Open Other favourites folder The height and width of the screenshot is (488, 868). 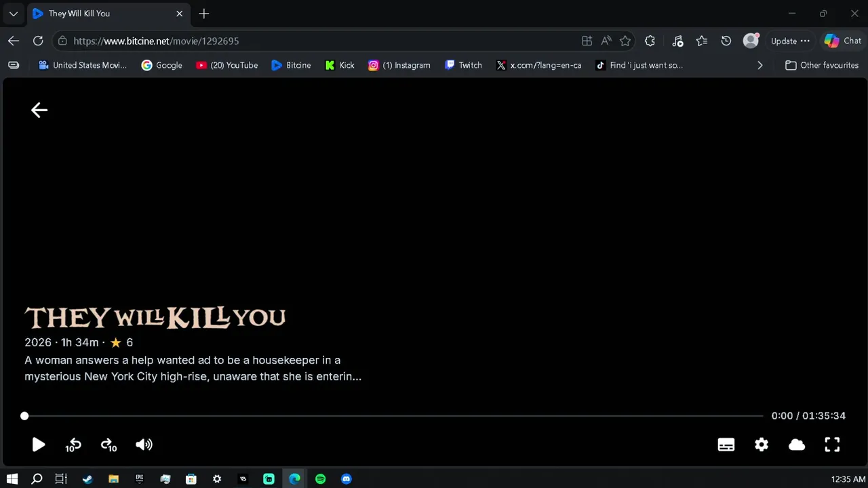pos(822,65)
